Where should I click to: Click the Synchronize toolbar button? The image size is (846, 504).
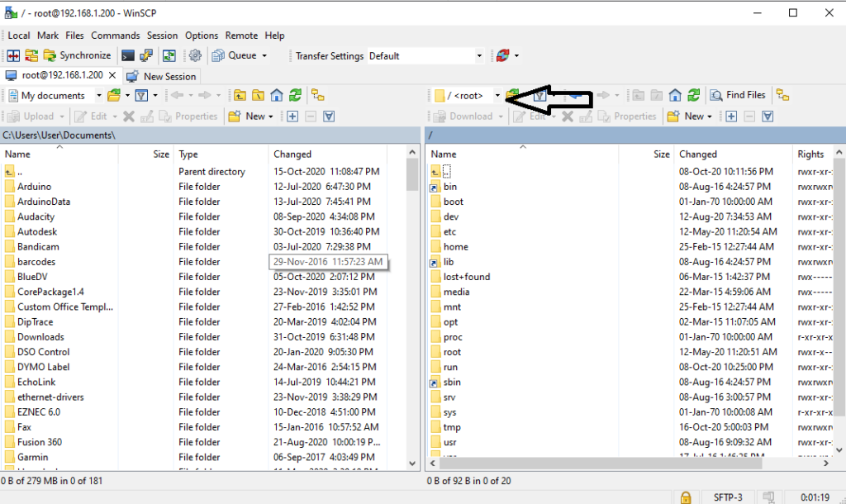point(77,55)
